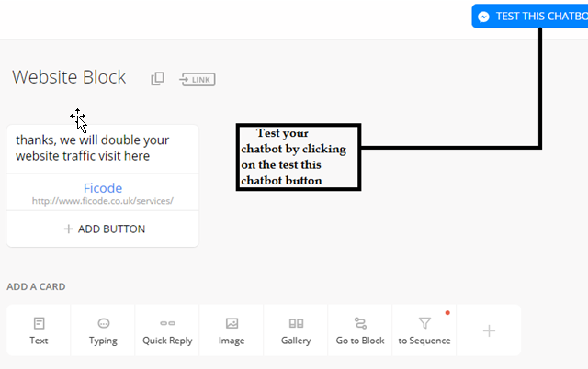588x369 pixels.
Task: Click the ficode.co.uk services URL
Action: point(103,200)
